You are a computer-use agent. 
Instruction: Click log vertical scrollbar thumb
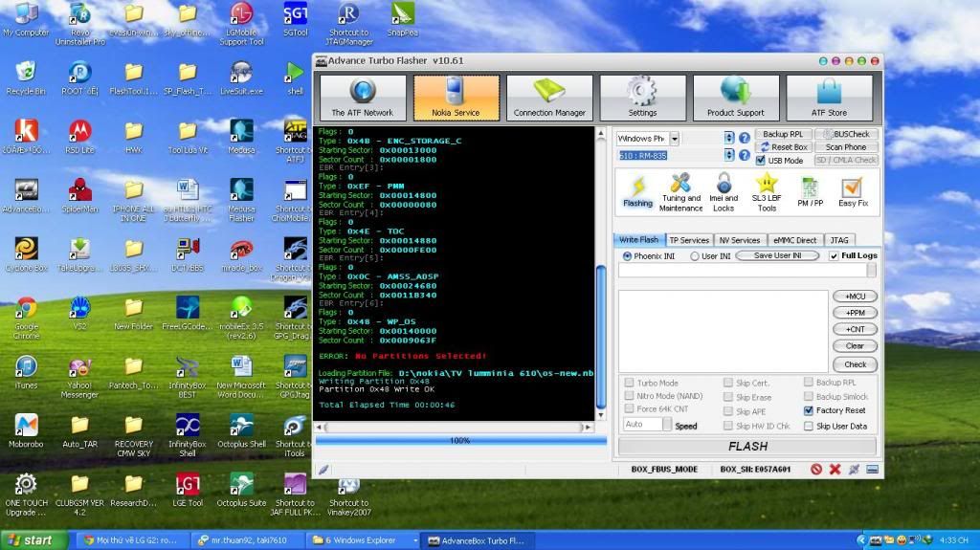601,338
